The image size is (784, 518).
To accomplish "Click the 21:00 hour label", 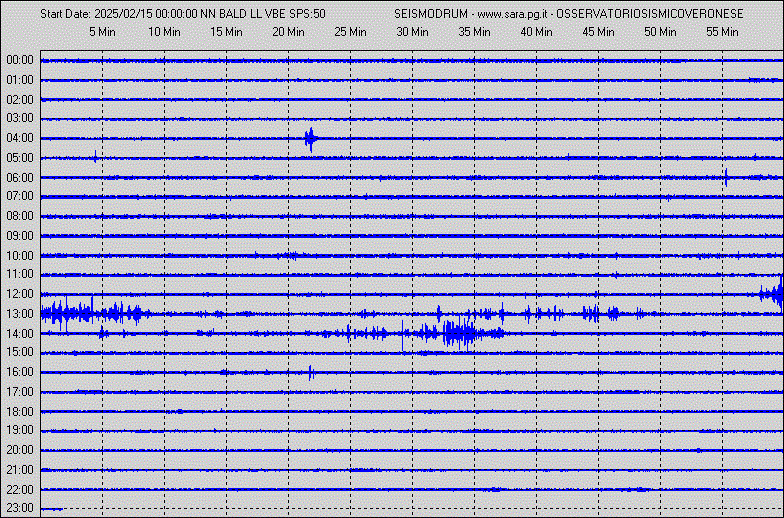I will pos(20,470).
